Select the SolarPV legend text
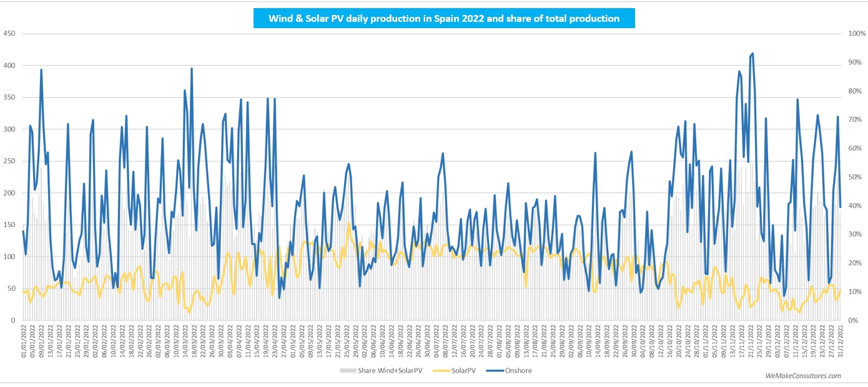Viewport: 868px width, 387px height. click(463, 370)
